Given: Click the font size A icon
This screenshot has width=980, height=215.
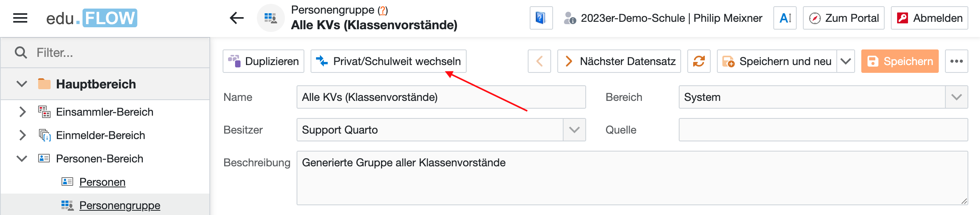Looking at the screenshot, I should point(785,18).
